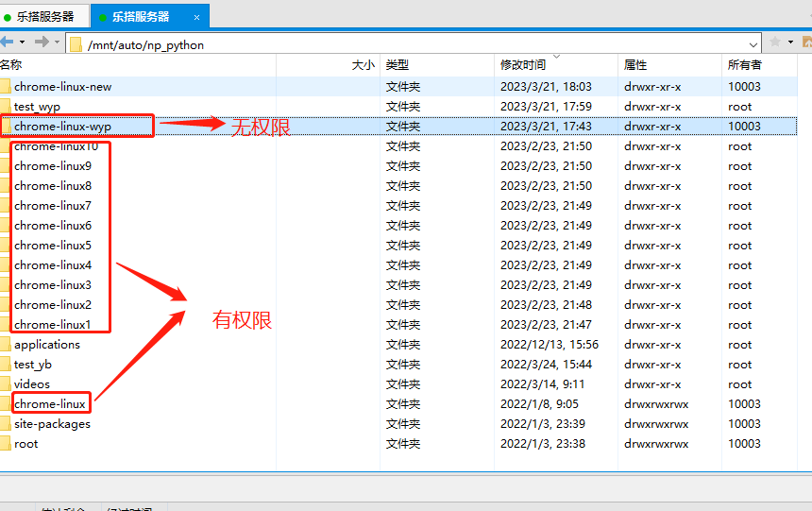Select the chrome-linux-wyp folder

62,127
